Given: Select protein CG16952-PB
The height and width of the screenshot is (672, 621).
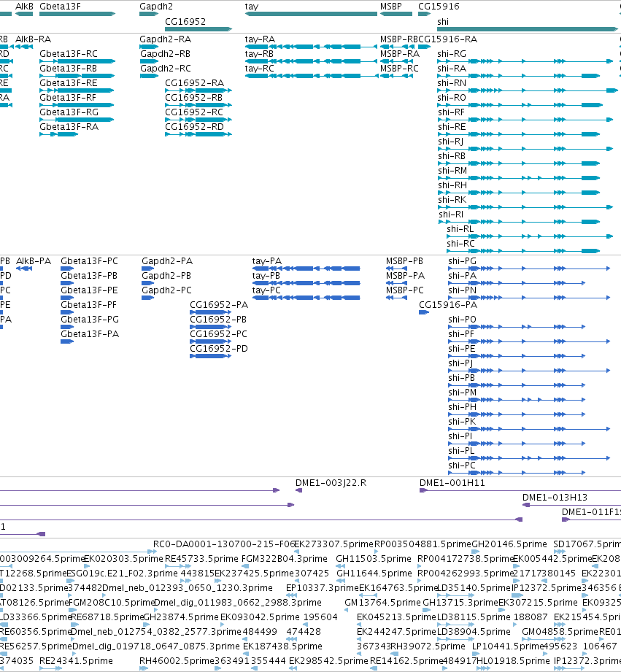Looking at the screenshot, I should pos(218,320).
